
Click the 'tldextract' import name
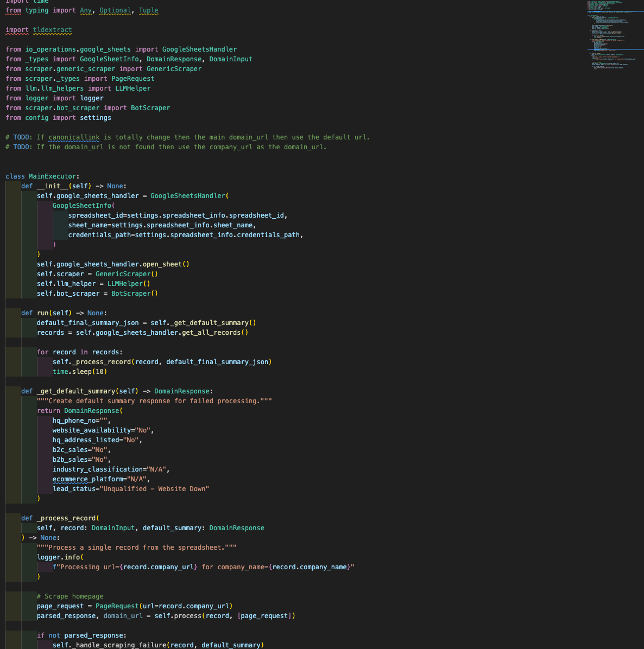52,30
